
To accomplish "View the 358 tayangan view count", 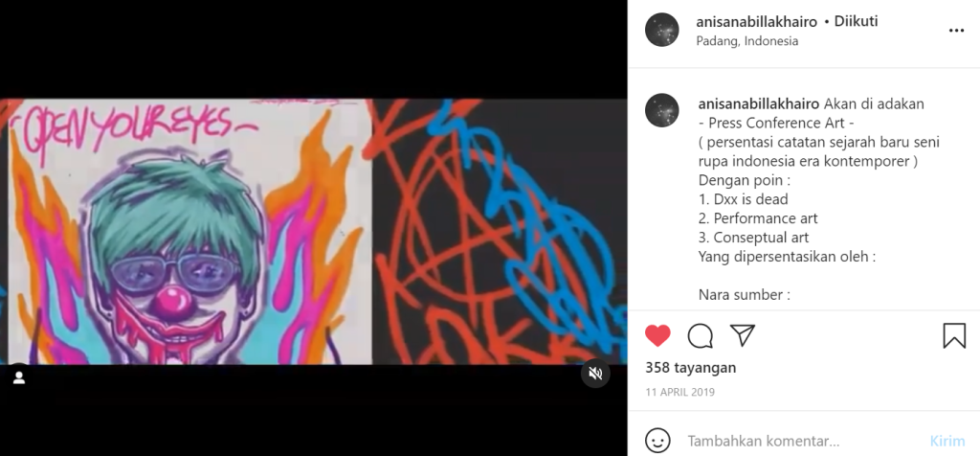I will pos(691,368).
